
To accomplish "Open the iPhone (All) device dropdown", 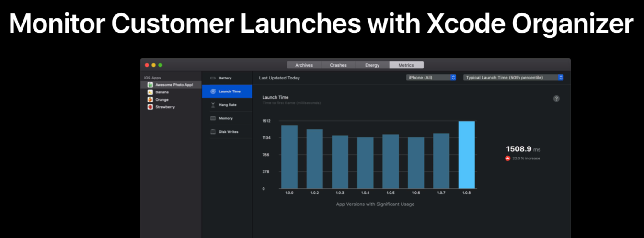I will 431,78.
